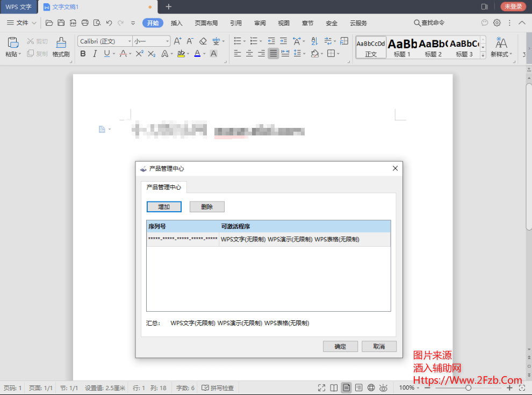
Task: Undo the last action
Action: click(109, 23)
